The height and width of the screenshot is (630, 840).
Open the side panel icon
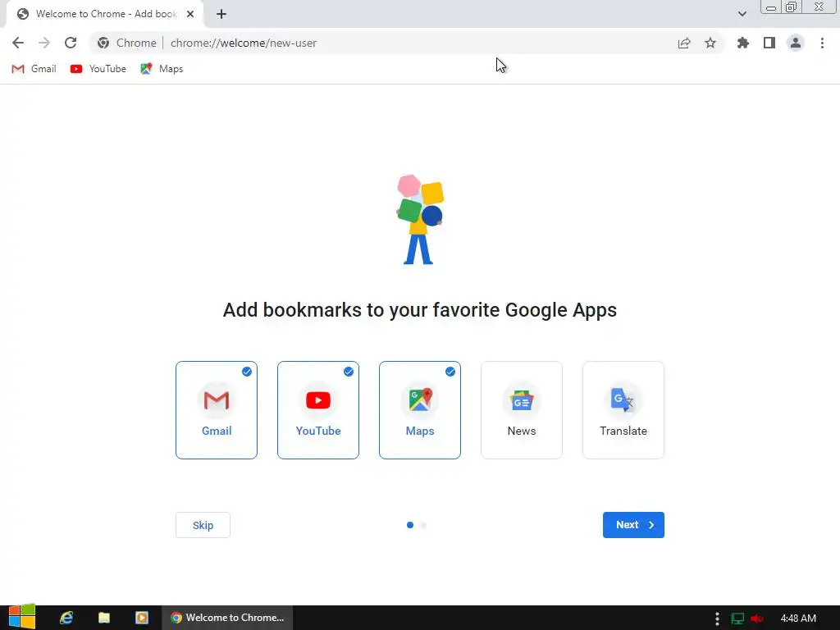pyautogui.click(x=769, y=43)
